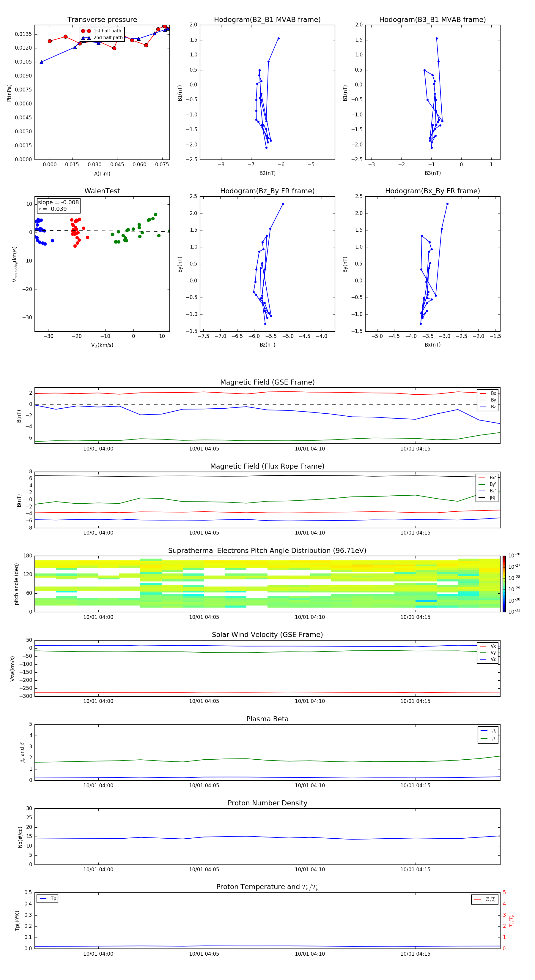Click the "slope = -0.008" annotation
The image size is (535, 980).
click(x=58, y=203)
